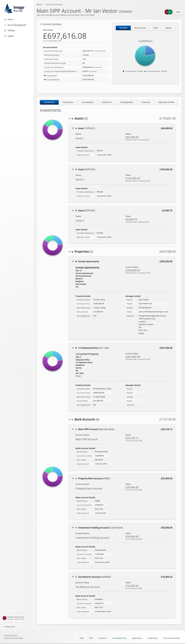Collapse the Sunset Apartments card
Viewport: 185px width, 644px height.
(73, 261)
